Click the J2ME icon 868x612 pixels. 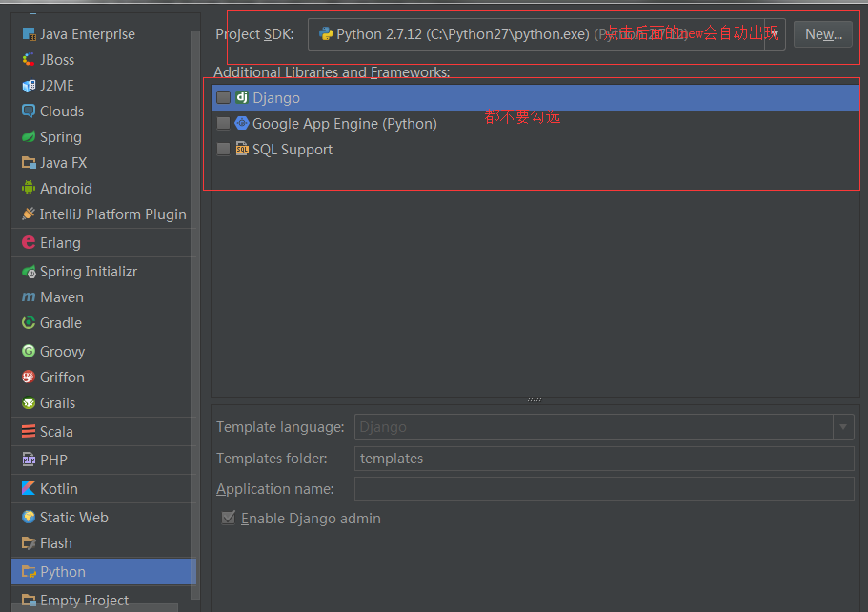click(x=29, y=86)
